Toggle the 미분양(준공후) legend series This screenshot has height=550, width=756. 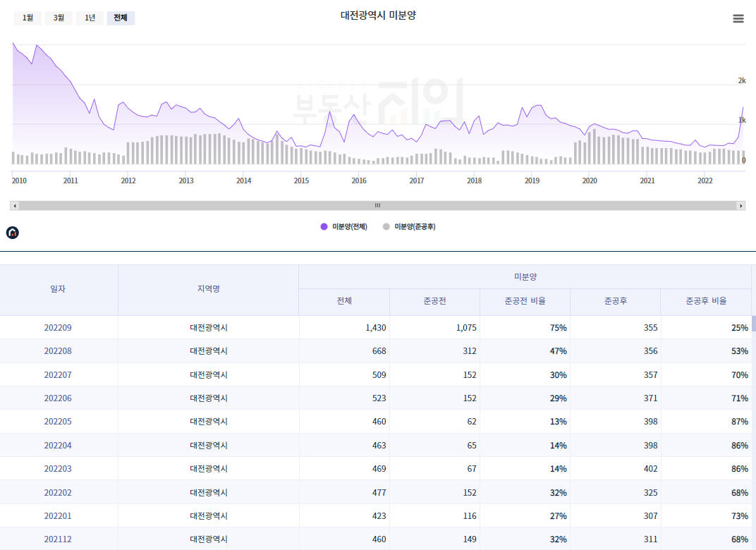(409, 226)
